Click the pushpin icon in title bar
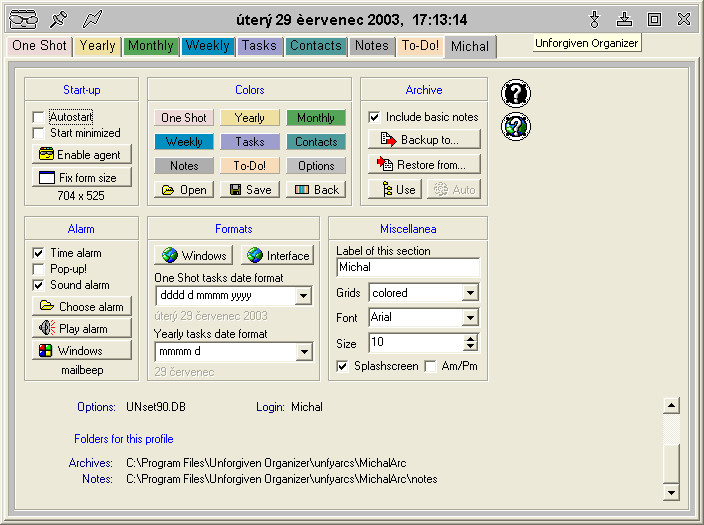 (58, 19)
